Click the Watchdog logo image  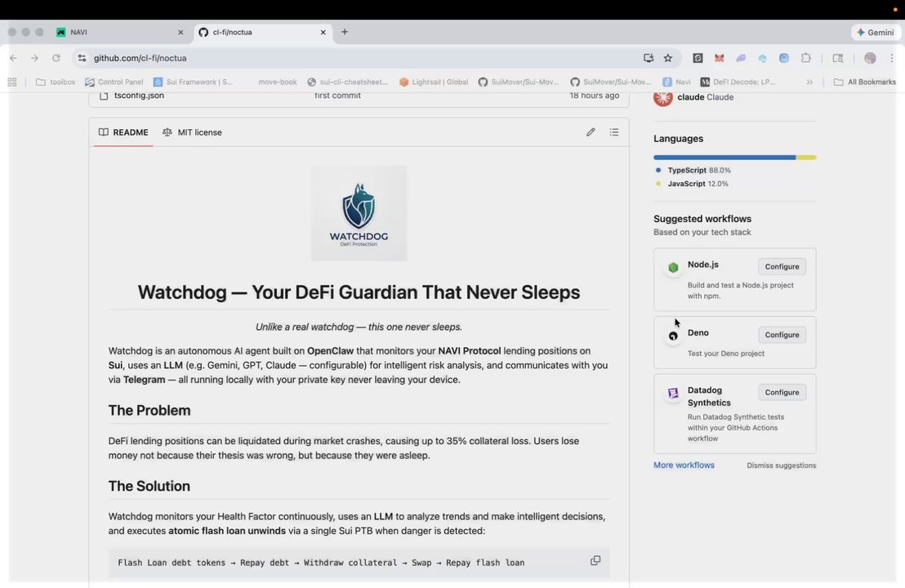tap(359, 213)
